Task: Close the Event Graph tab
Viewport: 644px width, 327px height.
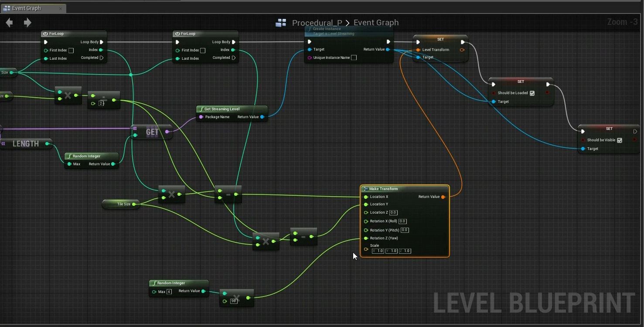Action: click(61, 8)
